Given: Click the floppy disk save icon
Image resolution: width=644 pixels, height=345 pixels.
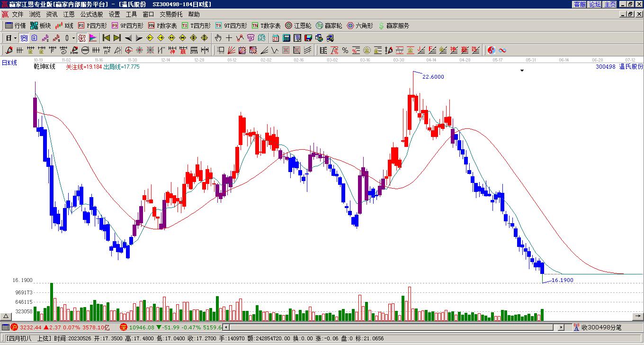Looking at the screenshot, I should tap(308, 38).
